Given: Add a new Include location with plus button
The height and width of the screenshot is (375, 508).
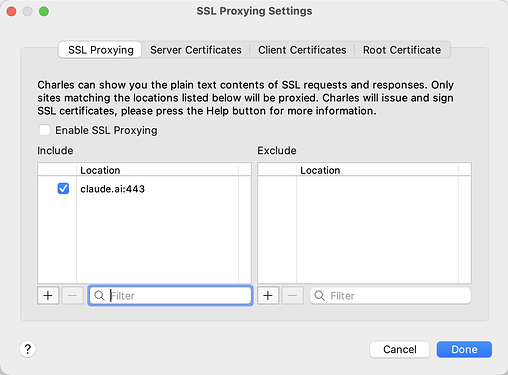Looking at the screenshot, I should 48,295.
